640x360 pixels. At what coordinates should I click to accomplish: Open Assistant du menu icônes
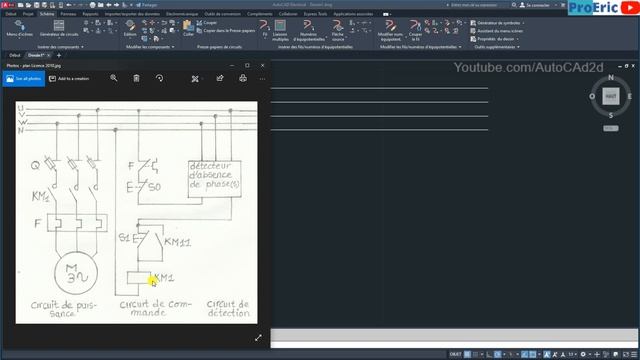tap(497, 31)
